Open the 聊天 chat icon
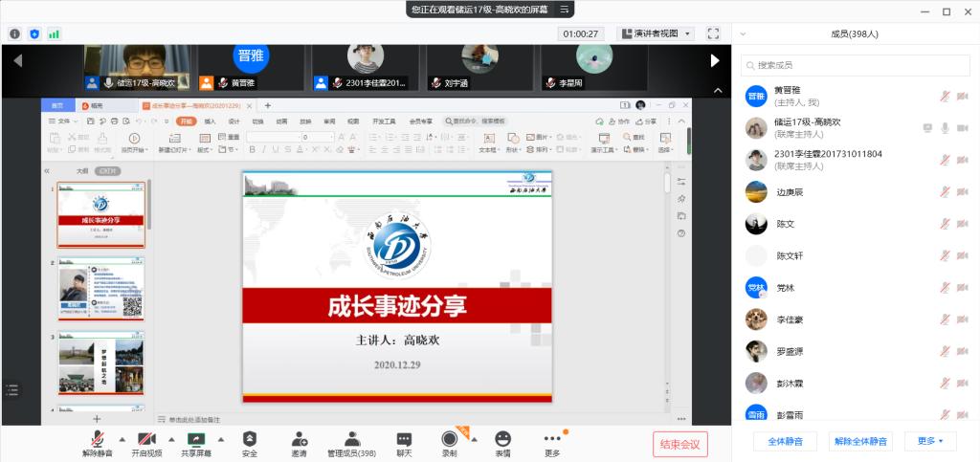Image resolution: width=980 pixels, height=462 pixels. point(404,439)
